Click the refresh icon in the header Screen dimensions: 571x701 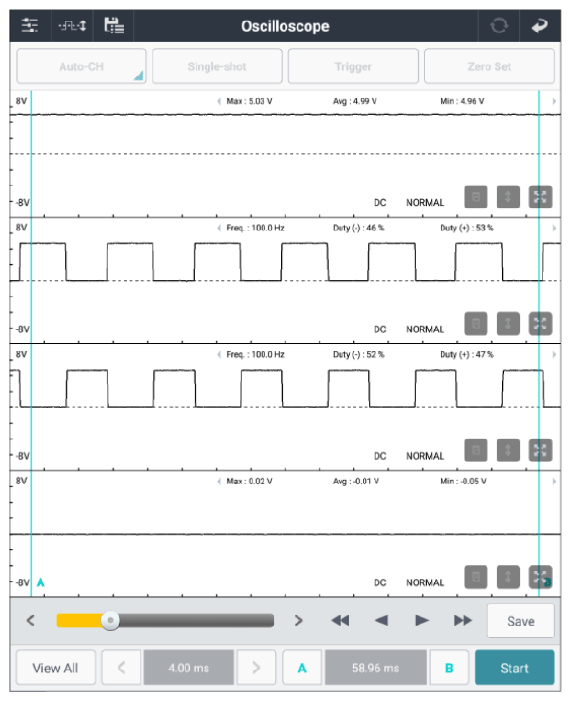pos(499,25)
